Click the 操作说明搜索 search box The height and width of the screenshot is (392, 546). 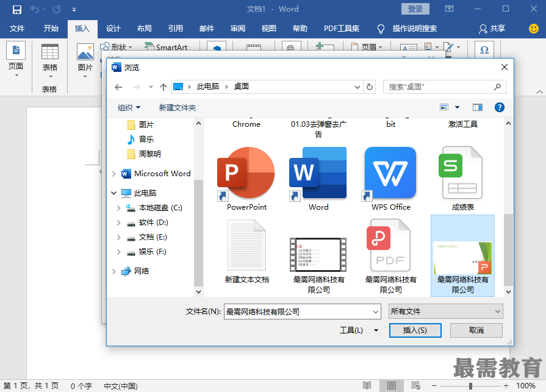[x=414, y=29]
